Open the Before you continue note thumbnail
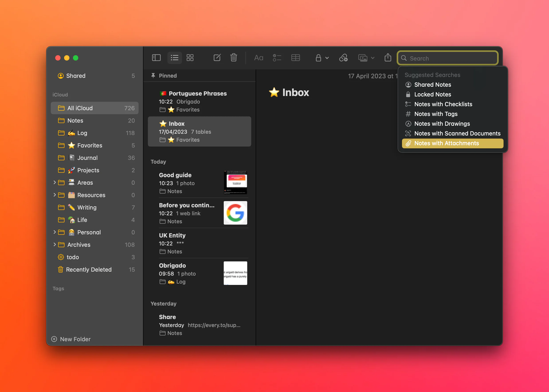The width and height of the screenshot is (549, 392). [x=235, y=213]
